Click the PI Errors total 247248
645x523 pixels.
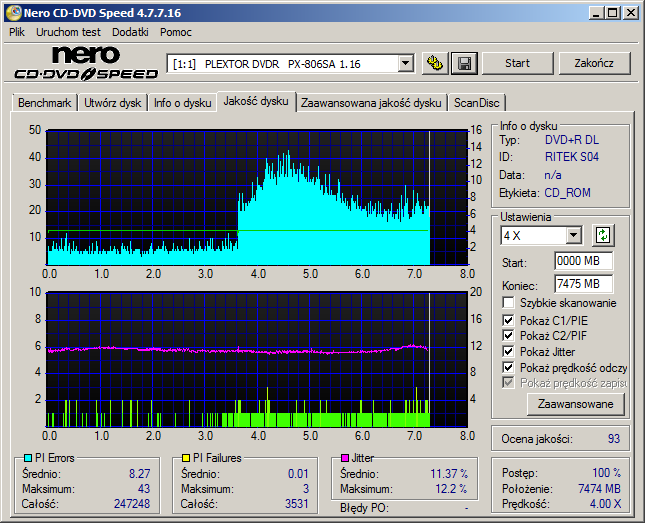132,504
